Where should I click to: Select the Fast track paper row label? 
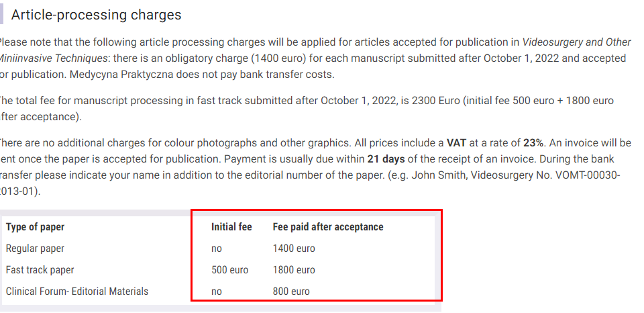coord(40,270)
